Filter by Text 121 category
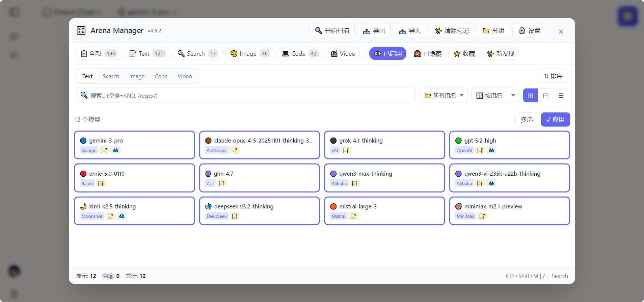This screenshot has height=302, width=644. coord(147,53)
